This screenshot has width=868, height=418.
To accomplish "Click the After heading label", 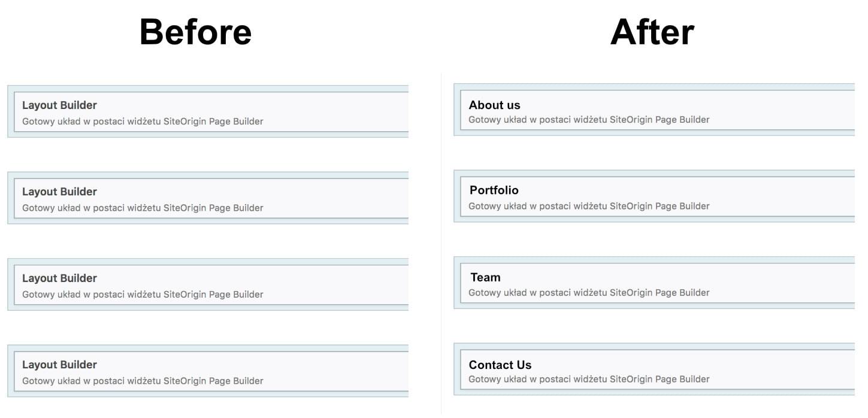I will pyautogui.click(x=651, y=33).
